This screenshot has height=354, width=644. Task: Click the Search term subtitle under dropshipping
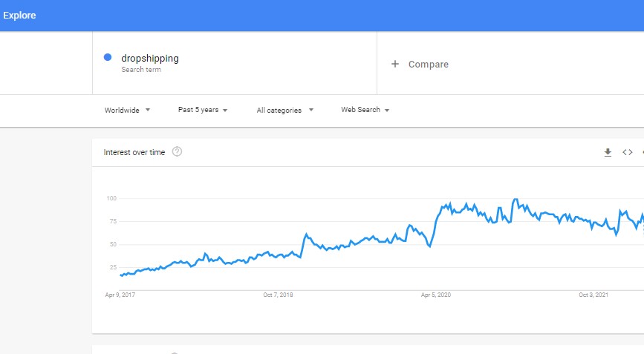coord(141,69)
